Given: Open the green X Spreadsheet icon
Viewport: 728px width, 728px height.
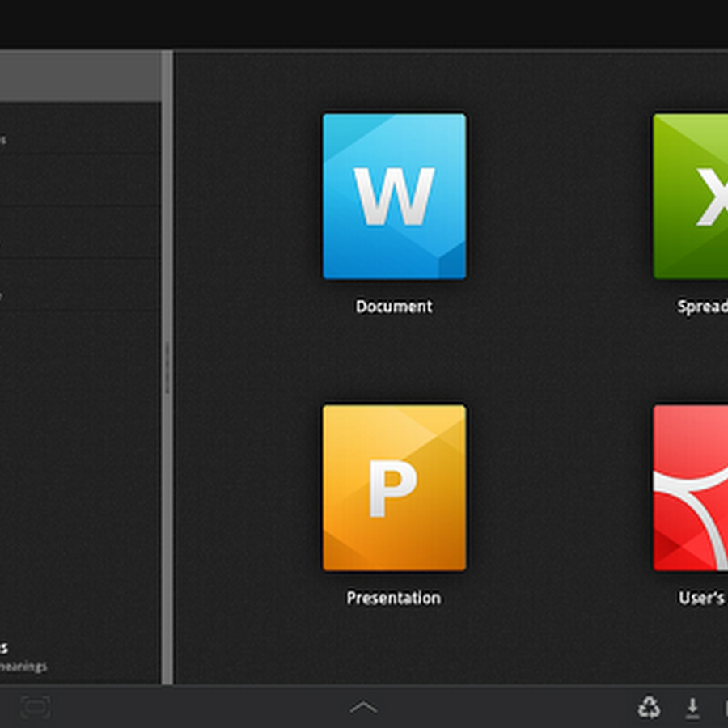Looking at the screenshot, I should pos(691,197).
